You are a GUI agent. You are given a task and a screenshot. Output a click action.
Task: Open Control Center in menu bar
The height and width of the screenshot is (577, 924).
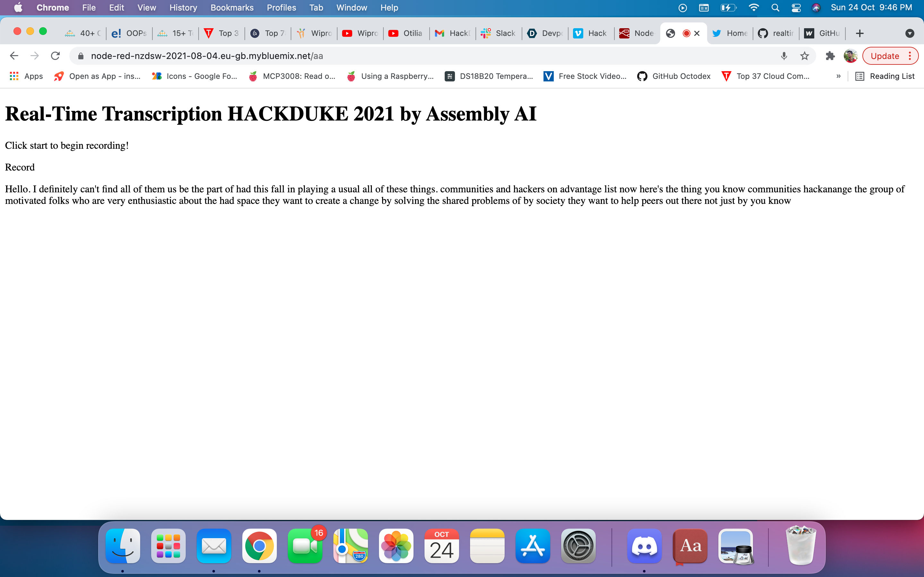(796, 8)
